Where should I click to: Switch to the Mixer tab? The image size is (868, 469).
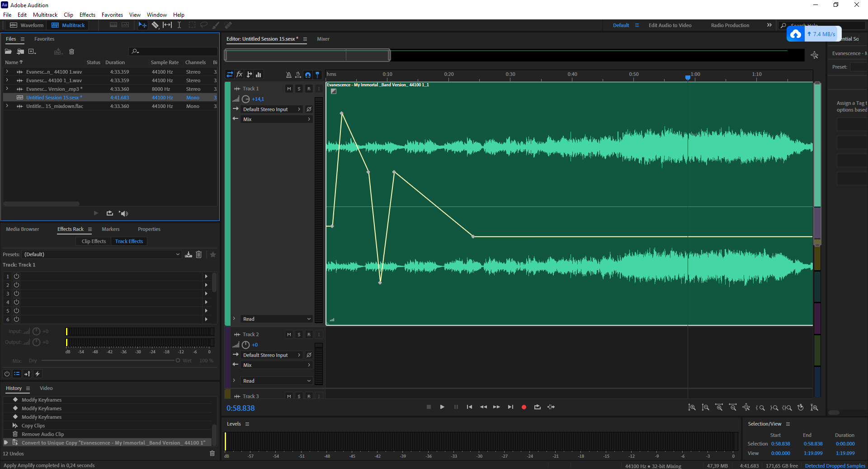[x=323, y=39]
